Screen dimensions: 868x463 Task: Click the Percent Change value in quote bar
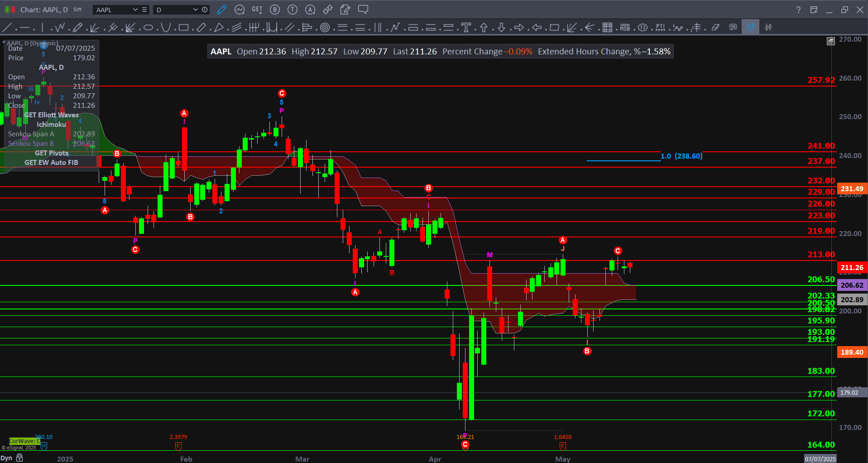click(x=519, y=52)
